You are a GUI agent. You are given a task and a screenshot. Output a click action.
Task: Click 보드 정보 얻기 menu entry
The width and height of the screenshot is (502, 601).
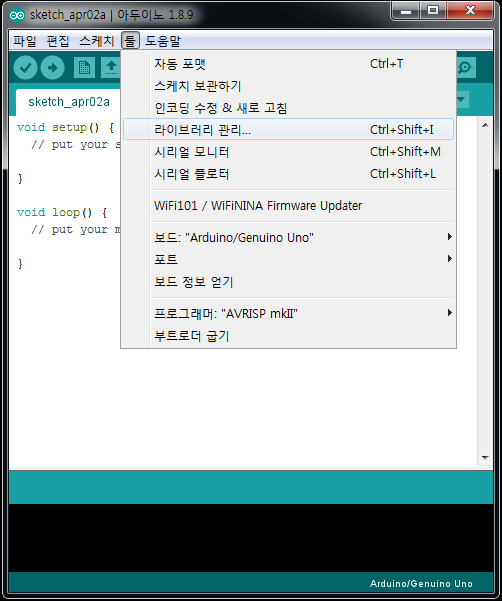click(x=288, y=282)
